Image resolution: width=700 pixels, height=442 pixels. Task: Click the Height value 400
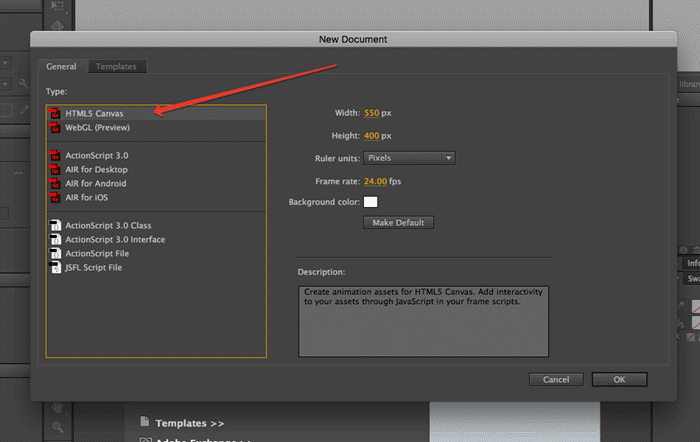[x=371, y=136]
